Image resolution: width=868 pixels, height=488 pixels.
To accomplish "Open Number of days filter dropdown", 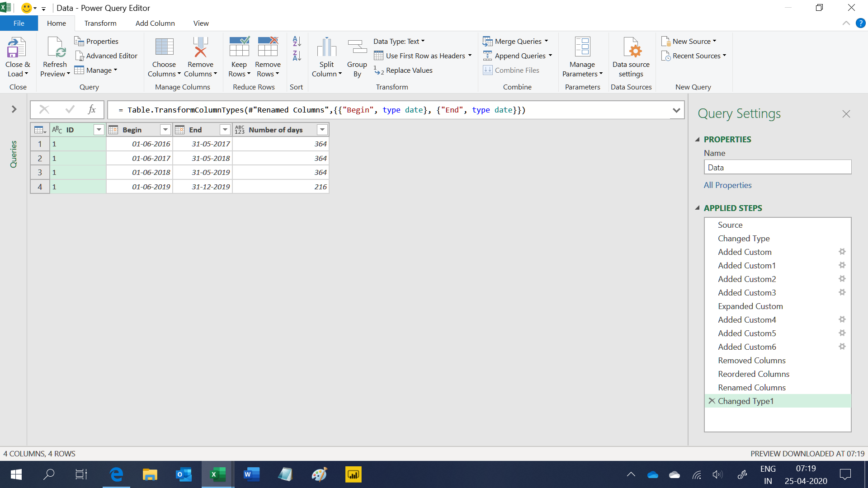I will 322,130.
